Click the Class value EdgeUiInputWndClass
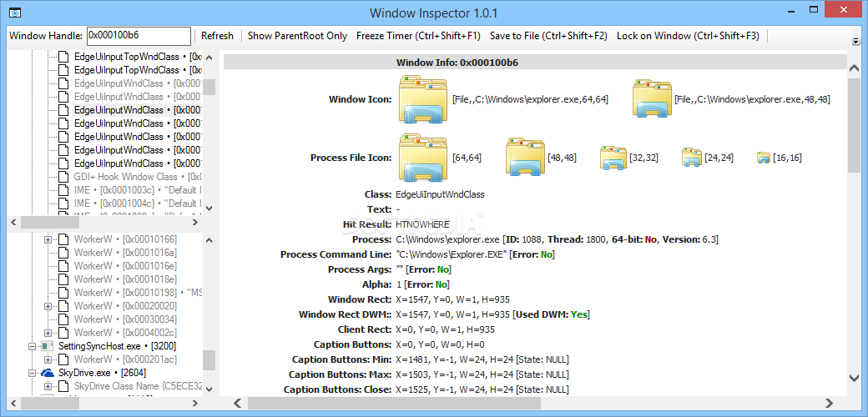The height and width of the screenshot is (417, 868). tap(440, 194)
